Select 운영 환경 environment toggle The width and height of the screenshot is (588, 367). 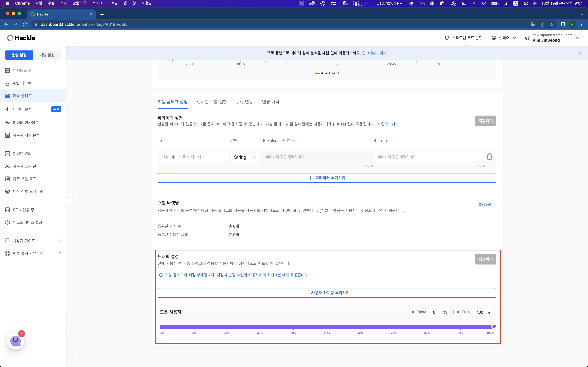pos(19,55)
